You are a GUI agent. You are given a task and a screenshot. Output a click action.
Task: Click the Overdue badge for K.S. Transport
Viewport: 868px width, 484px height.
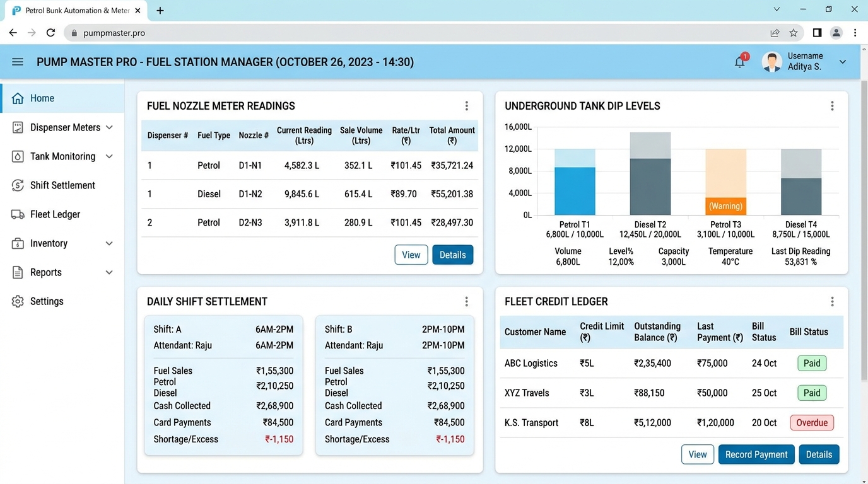click(x=812, y=423)
